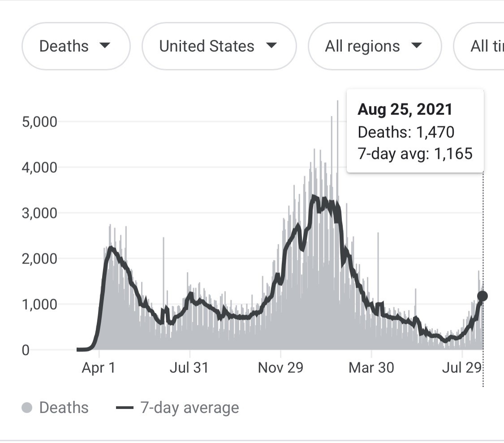
Task: Click the '7-day avg: 1,165' tooltip value
Action: coord(415,154)
